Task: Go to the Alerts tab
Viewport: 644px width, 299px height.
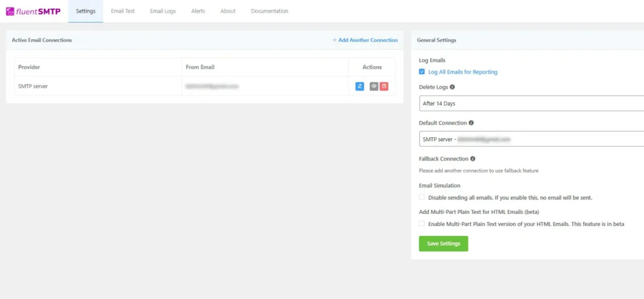Action: 198,11
